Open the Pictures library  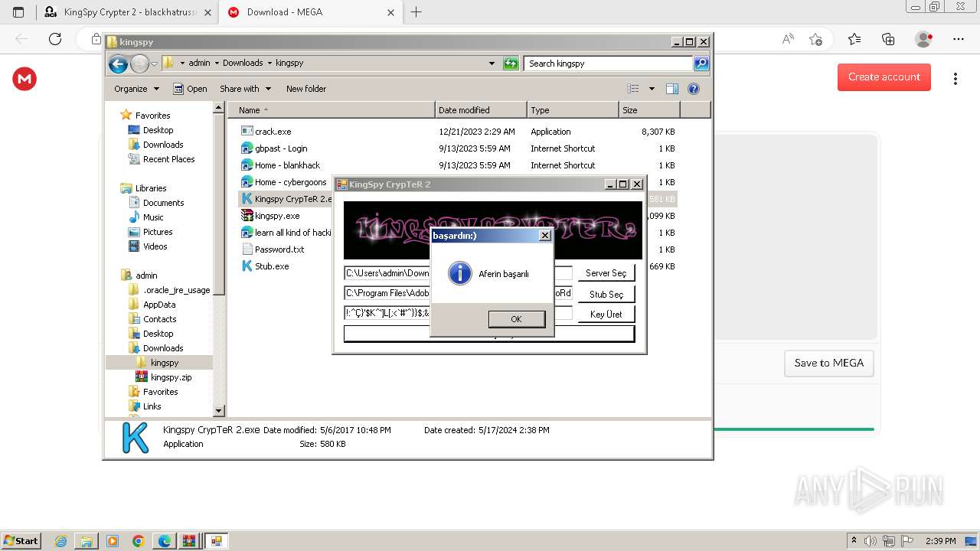pos(158,232)
